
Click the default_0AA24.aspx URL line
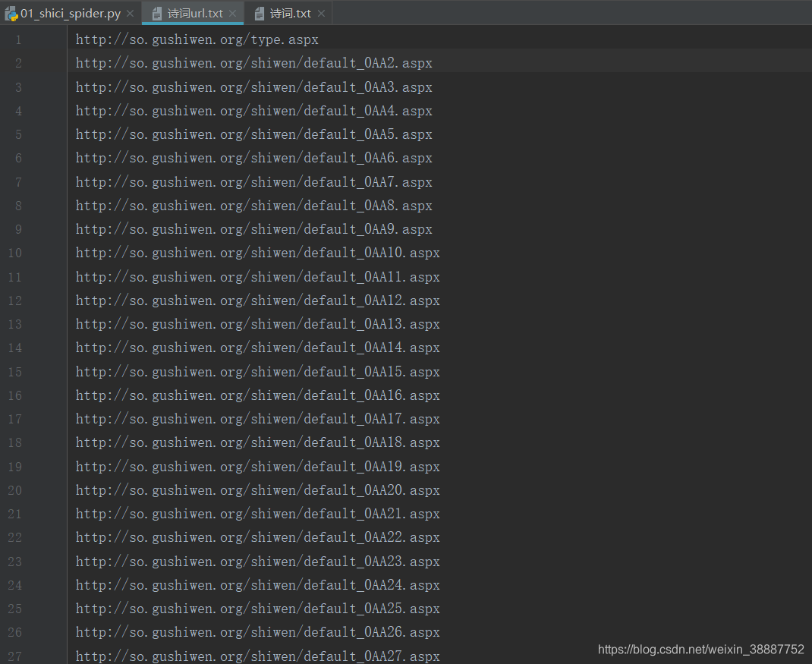click(258, 585)
